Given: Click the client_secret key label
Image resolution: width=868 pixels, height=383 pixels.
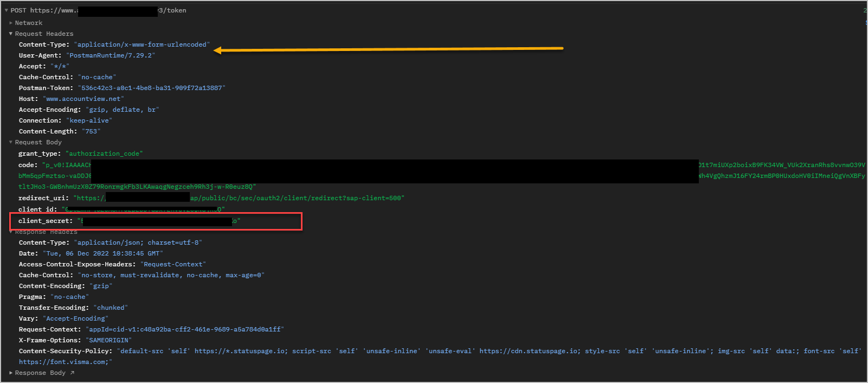Looking at the screenshot, I should click(46, 221).
